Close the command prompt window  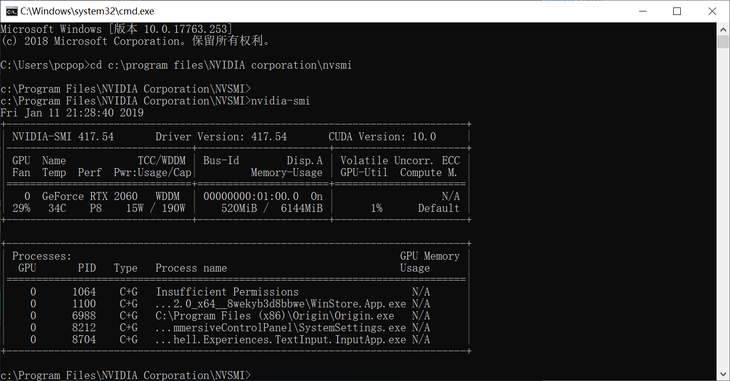point(712,11)
